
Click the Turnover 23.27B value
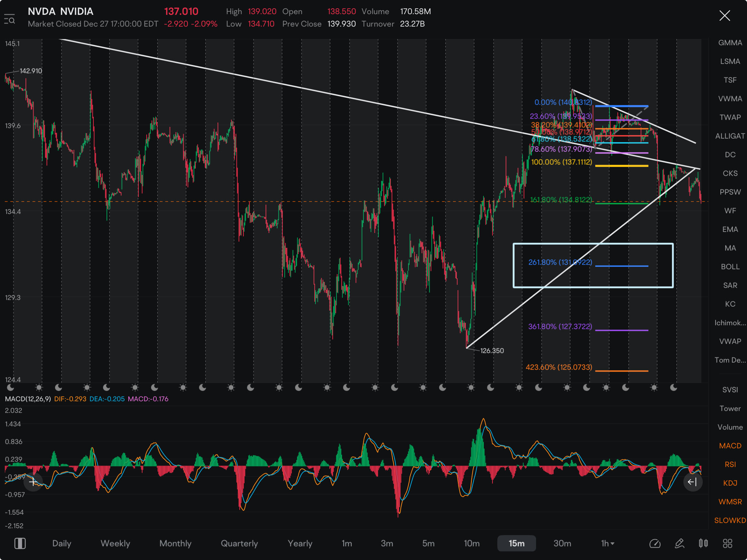[412, 24]
